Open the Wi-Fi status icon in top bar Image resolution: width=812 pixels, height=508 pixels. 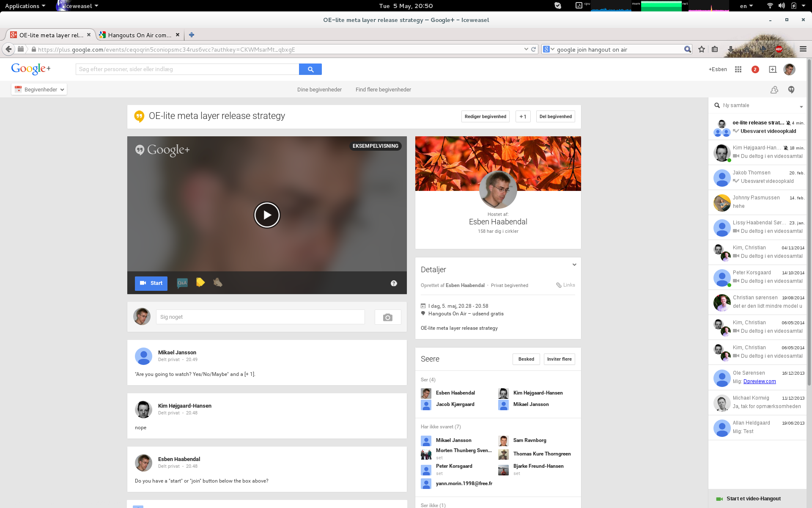(x=770, y=6)
